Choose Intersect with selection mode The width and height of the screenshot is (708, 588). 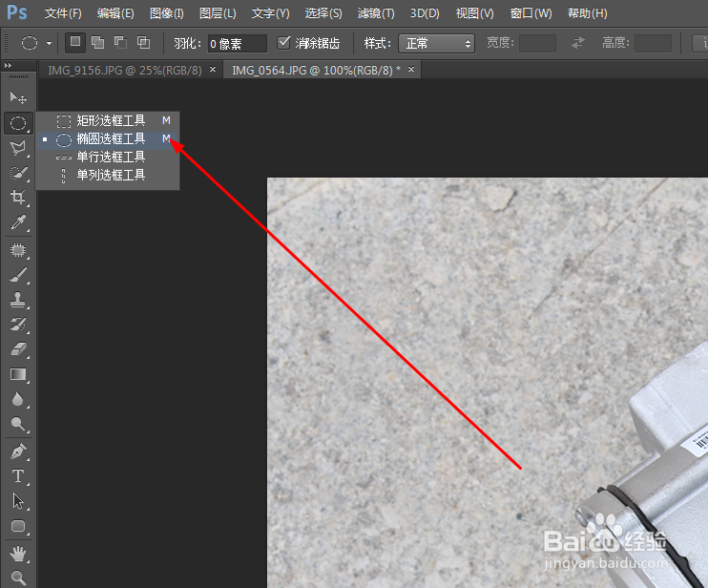coord(143,43)
